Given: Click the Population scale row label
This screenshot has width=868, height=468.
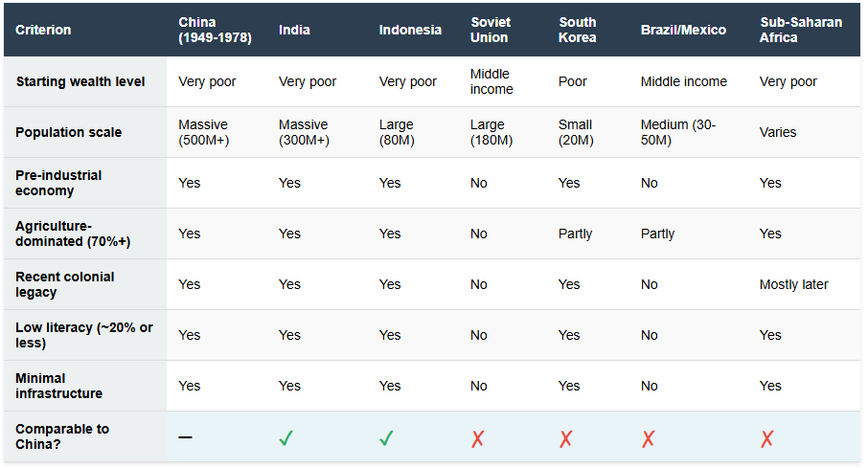Looking at the screenshot, I should point(68,132).
